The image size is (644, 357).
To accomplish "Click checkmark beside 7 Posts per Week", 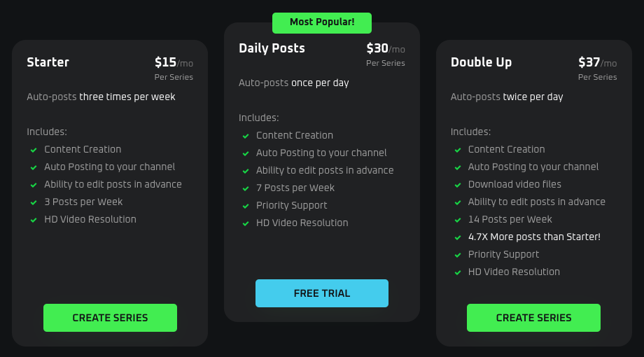I will click(246, 188).
